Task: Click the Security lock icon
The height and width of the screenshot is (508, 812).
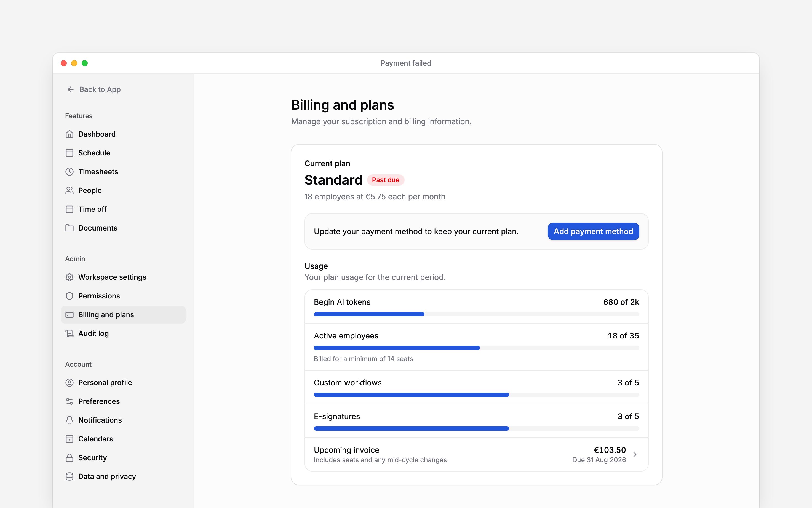Action: click(x=70, y=458)
